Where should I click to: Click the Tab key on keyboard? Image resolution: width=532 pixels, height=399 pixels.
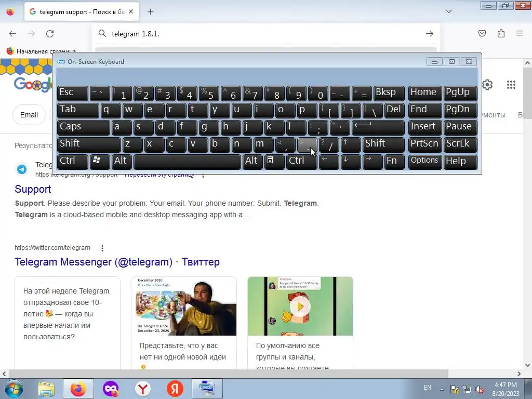pos(78,111)
